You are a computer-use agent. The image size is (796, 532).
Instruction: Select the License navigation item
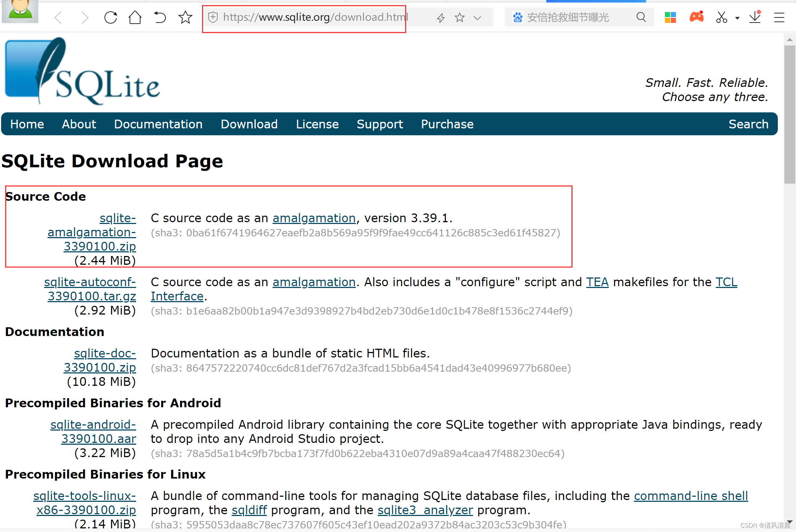317,124
